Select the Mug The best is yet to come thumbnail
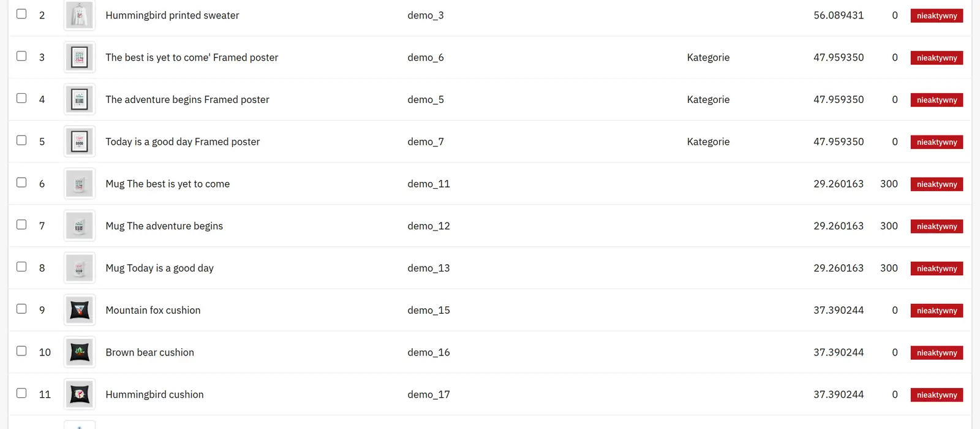This screenshot has height=429, width=980. coord(80,184)
